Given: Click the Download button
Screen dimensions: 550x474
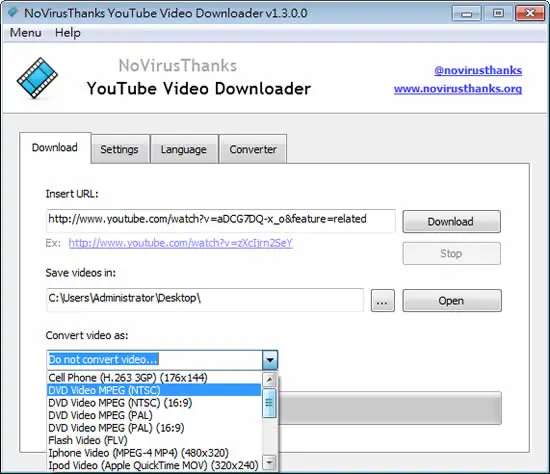Looking at the screenshot, I should [451, 222].
